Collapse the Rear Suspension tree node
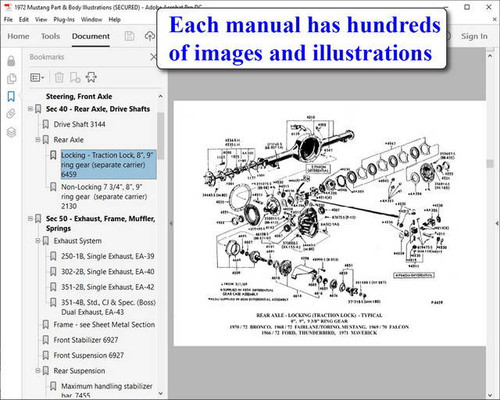500x400 pixels. coord(38,371)
